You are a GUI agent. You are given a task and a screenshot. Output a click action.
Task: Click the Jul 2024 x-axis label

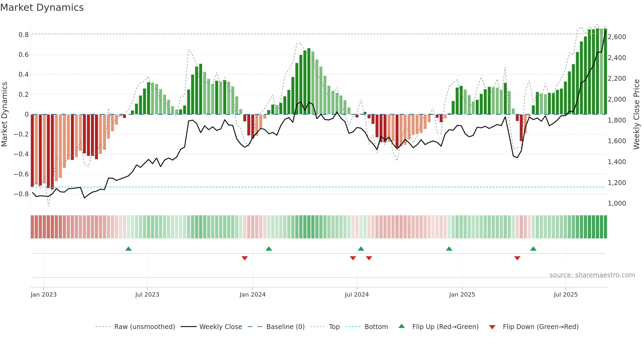tap(357, 295)
